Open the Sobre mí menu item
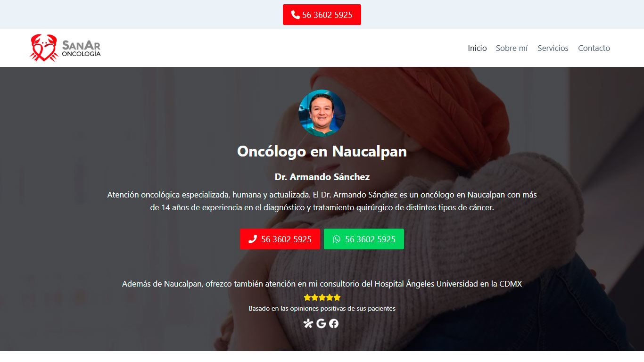 [512, 48]
